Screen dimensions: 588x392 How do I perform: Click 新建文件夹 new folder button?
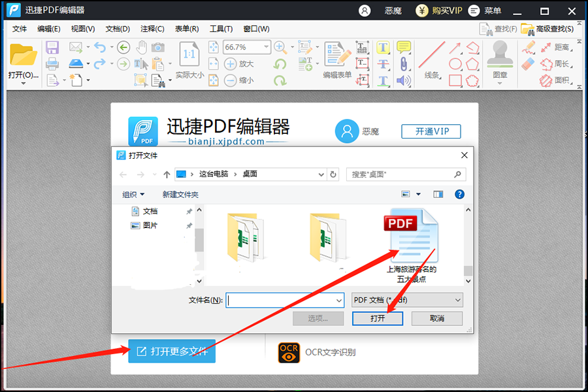pyautogui.click(x=180, y=194)
